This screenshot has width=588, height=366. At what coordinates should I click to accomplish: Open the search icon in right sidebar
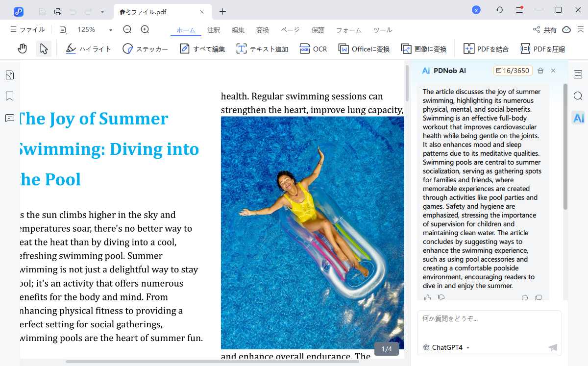point(578,96)
